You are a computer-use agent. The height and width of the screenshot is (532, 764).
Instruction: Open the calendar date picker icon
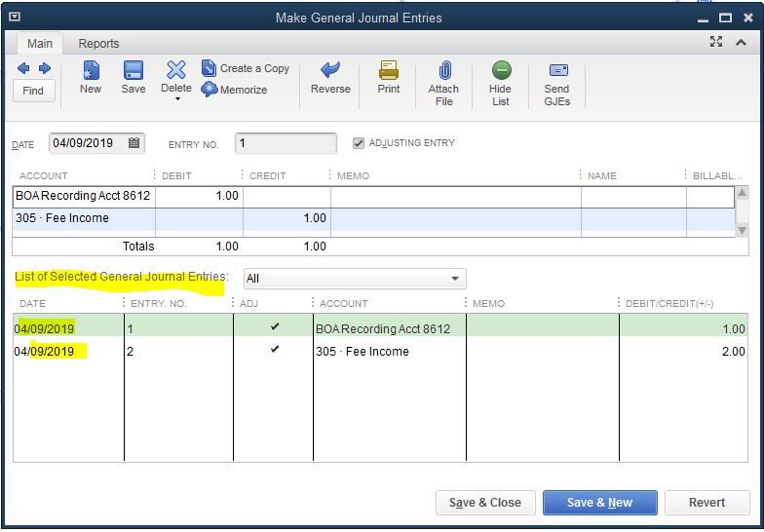pyautogui.click(x=134, y=142)
